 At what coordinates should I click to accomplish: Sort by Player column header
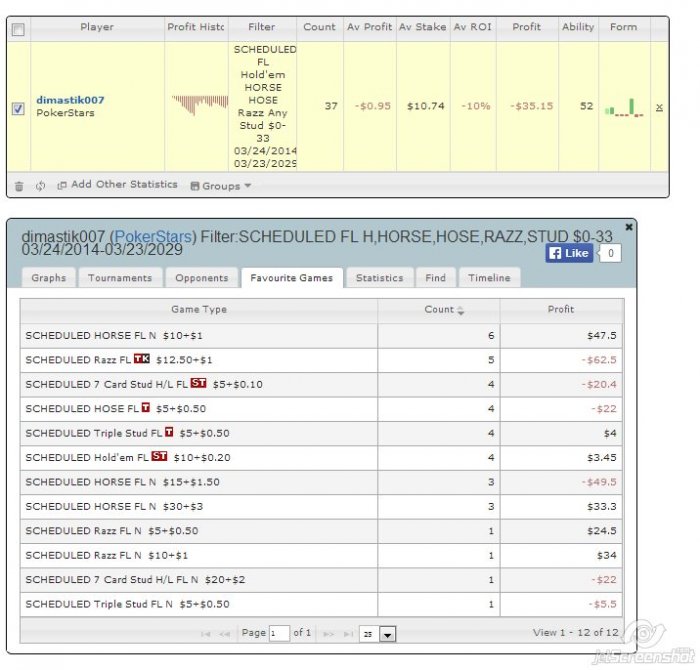pyautogui.click(x=97, y=27)
